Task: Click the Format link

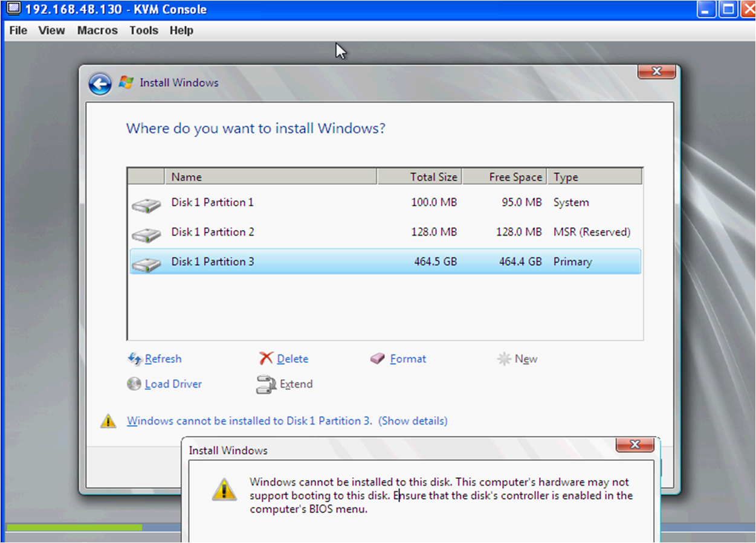Action: coord(408,359)
